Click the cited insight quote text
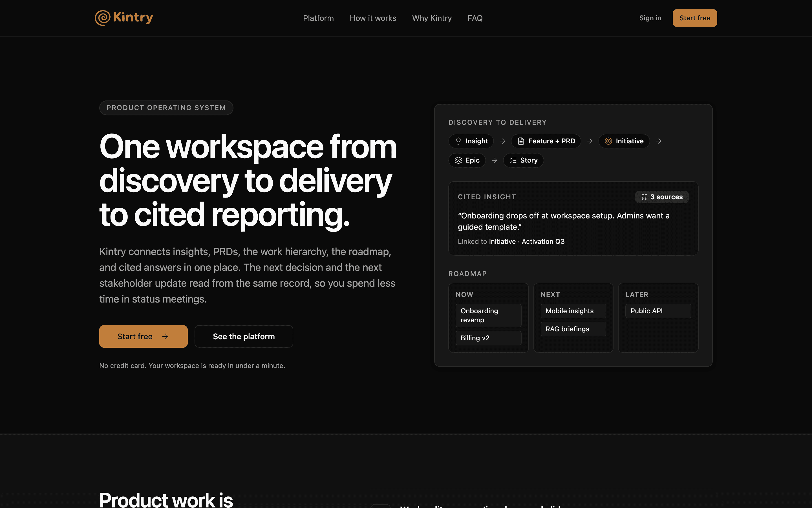This screenshot has width=812, height=508. pyautogui.click(x=564, y=221)
